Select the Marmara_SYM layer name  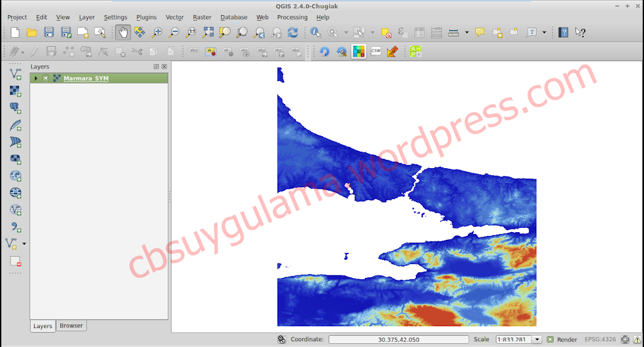coord(86,78)
